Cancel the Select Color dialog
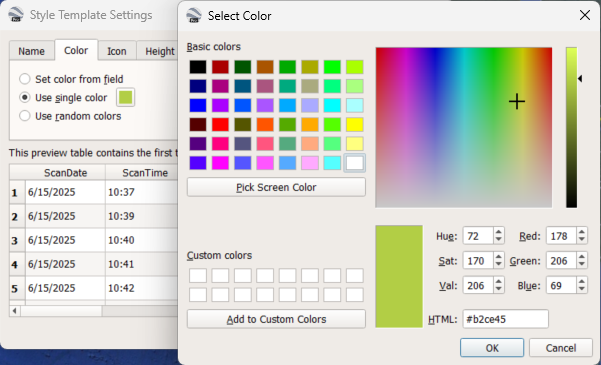 pyautogui.click(x=561, y=348)
